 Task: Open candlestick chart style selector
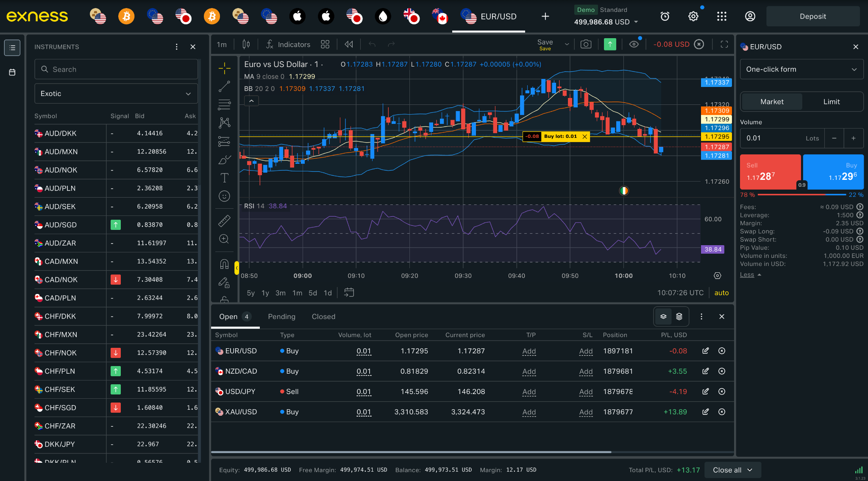[246, 44]
